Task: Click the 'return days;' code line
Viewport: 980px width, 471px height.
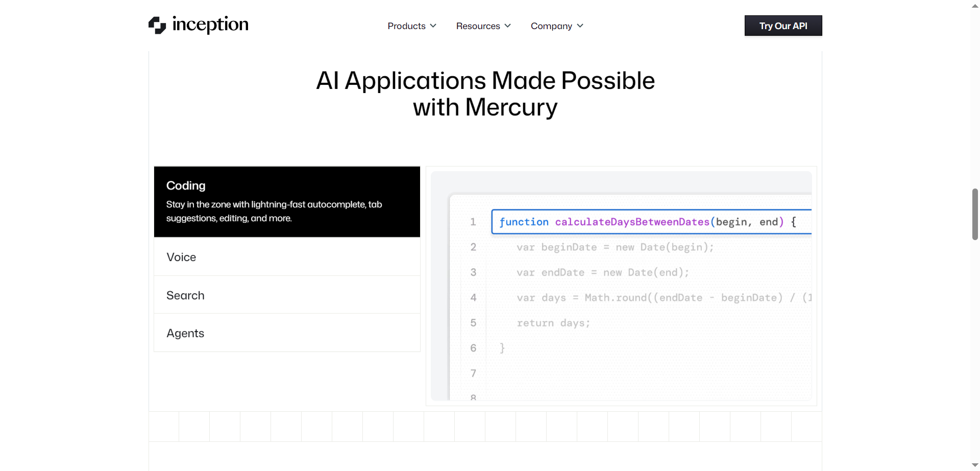Action: (x=553, y=323)
